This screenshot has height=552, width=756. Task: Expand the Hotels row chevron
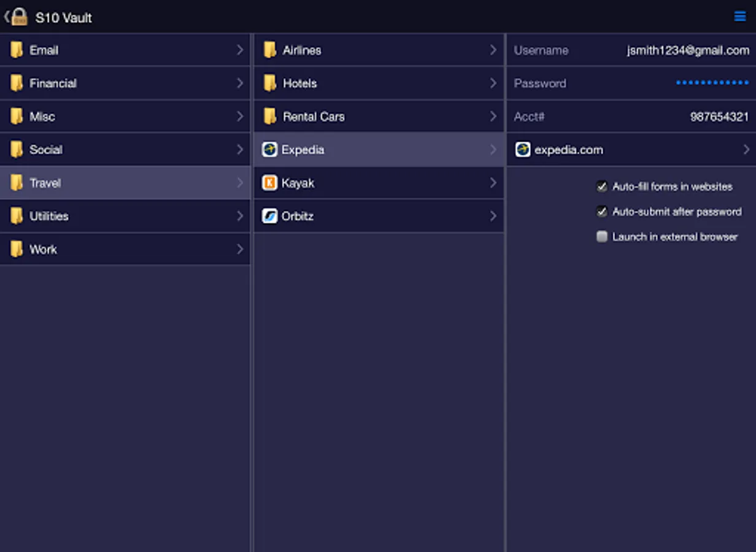pos(493,83)
